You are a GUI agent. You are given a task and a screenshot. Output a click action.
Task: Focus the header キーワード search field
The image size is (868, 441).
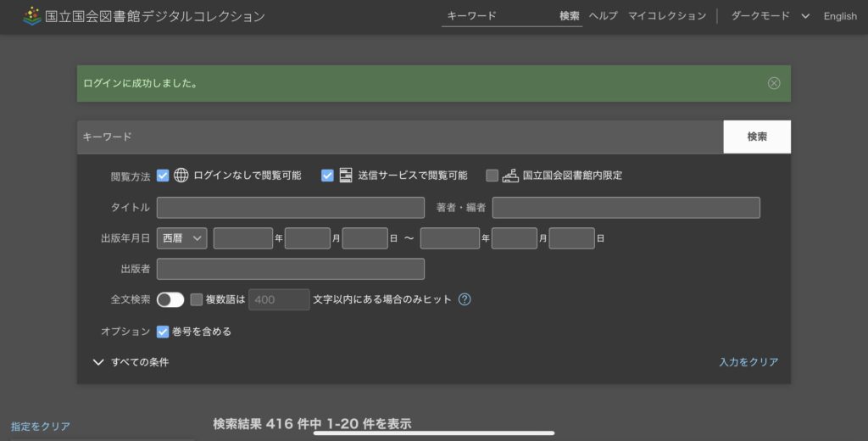(498, 16)
